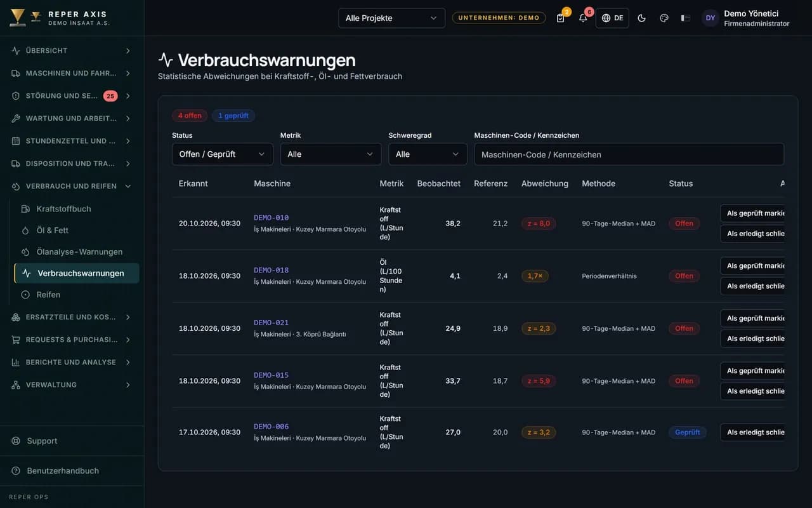The height and width of the screenshot is (508, 812).
Task: Click the '1 geprüft' badge
Action: click(x=233, y=116)
